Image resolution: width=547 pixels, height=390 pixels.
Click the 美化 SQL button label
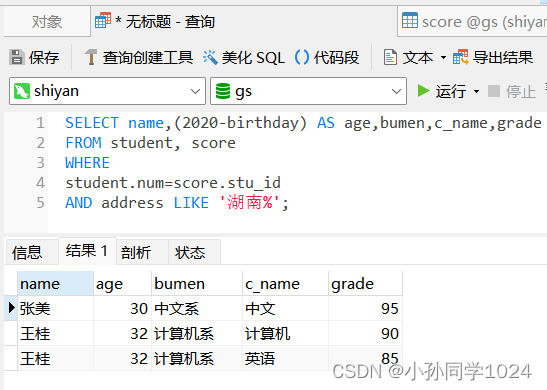pyautogui.click(x=253, y=57)
